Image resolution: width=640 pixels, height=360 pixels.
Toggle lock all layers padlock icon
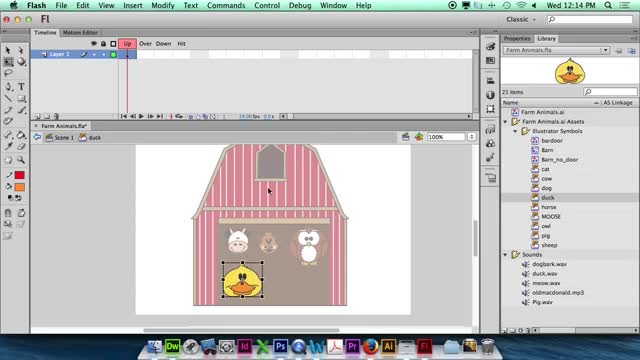(104, 44)
